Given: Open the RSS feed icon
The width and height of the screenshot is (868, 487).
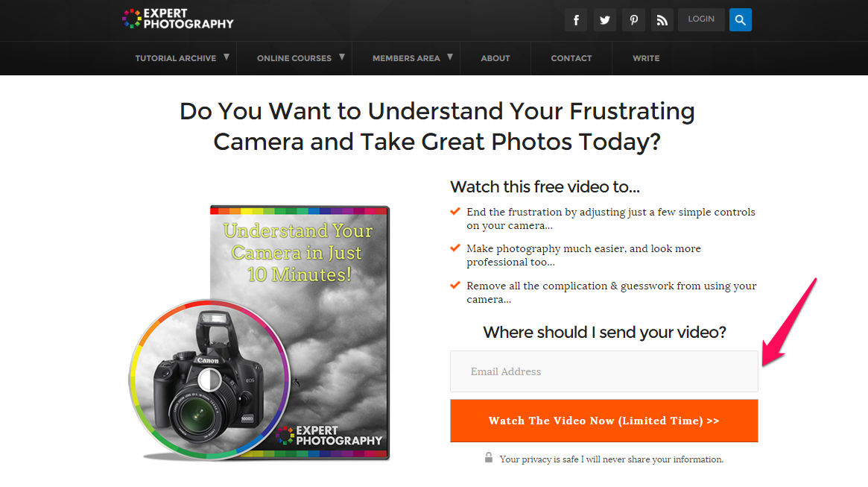Looking at the screenshot, I should point(662,20).
